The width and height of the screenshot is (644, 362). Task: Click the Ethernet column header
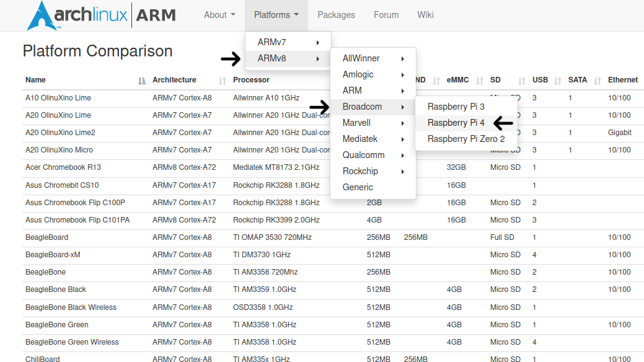click(x=623, y=80)
